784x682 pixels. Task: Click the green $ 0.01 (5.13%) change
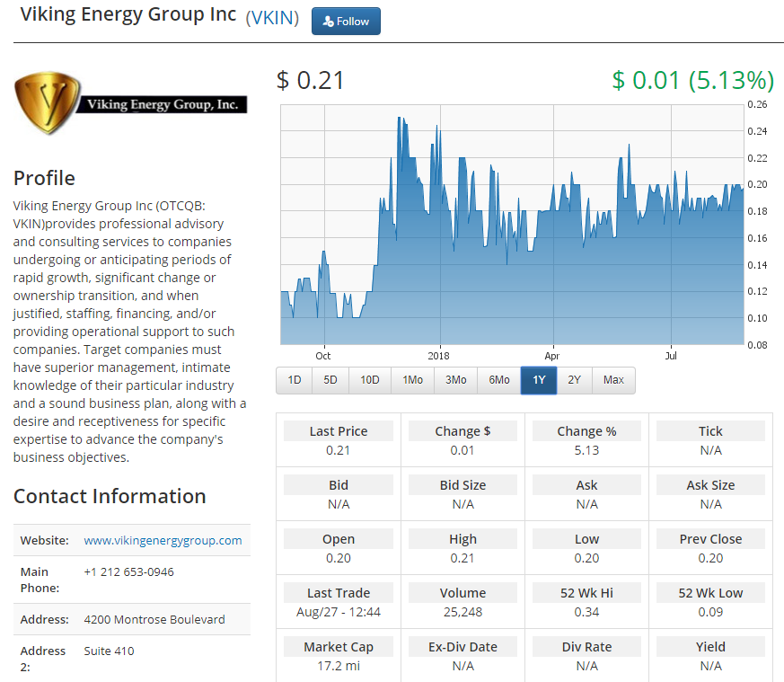693,81
